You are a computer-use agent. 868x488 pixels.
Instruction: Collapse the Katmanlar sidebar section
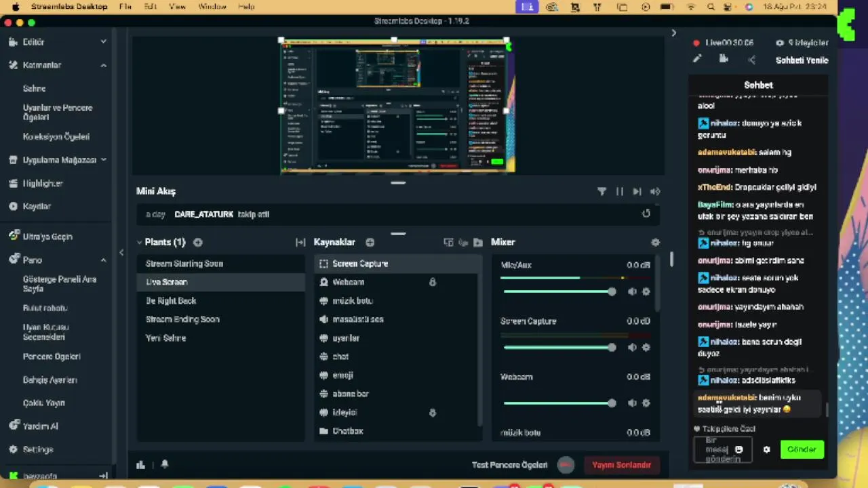[x=103, y=65]
